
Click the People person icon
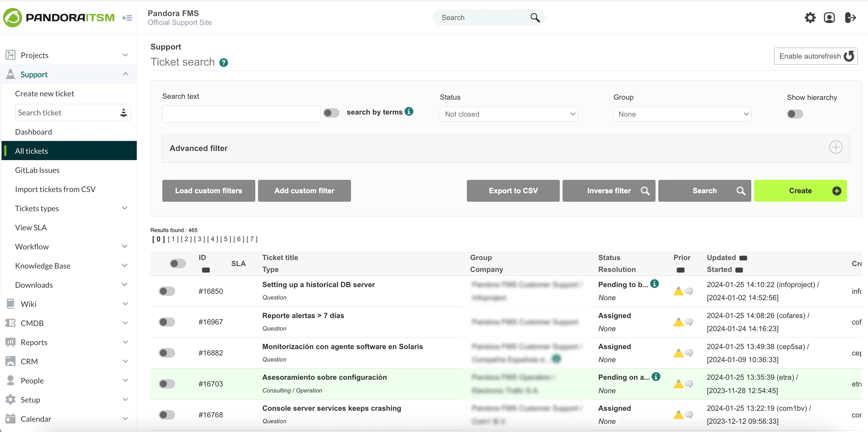tap(10, 380)
